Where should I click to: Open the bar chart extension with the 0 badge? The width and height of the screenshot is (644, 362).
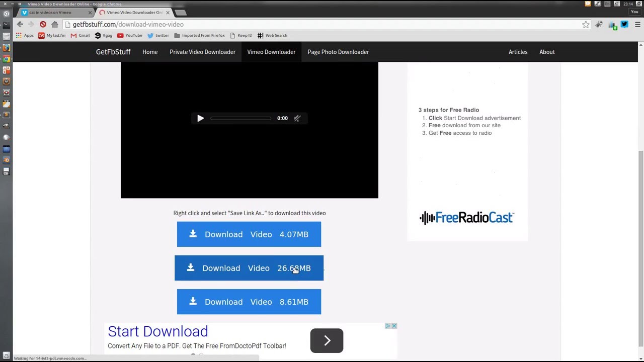point(612,25)
